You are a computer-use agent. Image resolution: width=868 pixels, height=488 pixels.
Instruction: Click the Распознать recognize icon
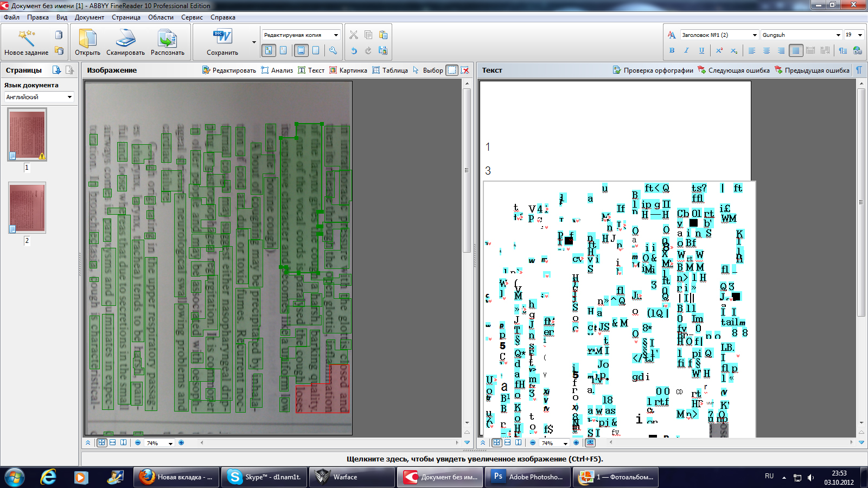click(167, 39)
